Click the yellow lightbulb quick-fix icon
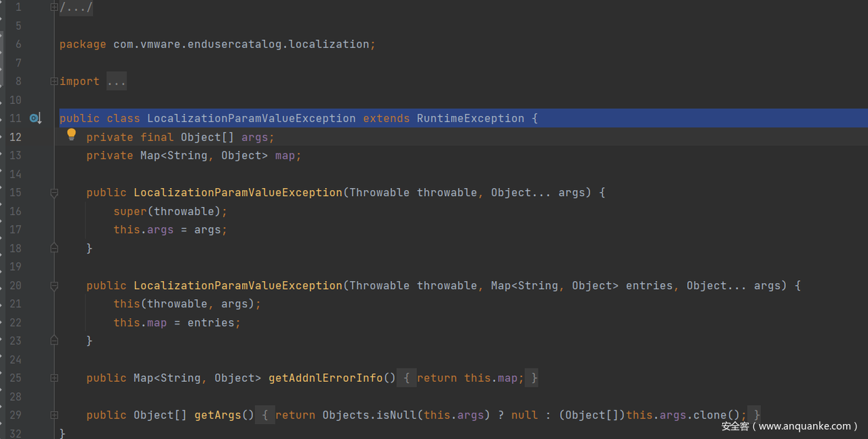This screenshot has width=868, height=439. tap(71, 134)
